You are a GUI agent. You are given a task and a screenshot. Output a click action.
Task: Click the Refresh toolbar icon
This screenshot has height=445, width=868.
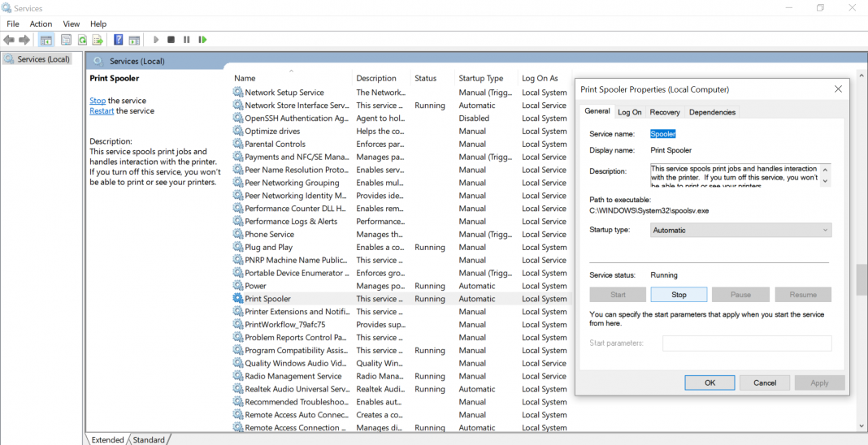pos(82,40)
